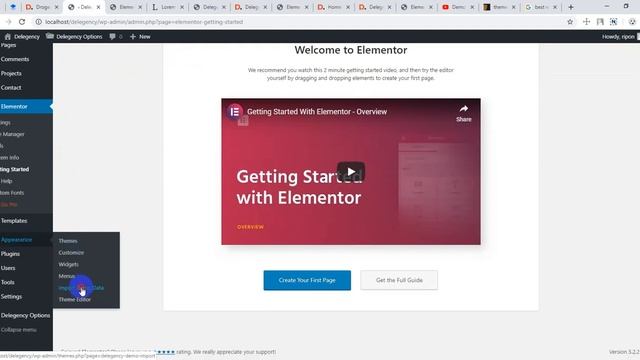640x360 pixels.
Task: Open the top-level Settings sidebar menu
Action: click(11, 296)
